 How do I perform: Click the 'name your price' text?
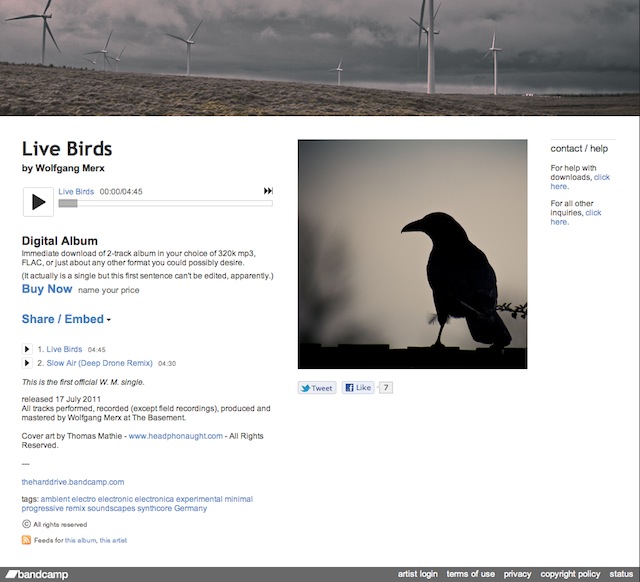pyautogui.click(x=109, y=290)
